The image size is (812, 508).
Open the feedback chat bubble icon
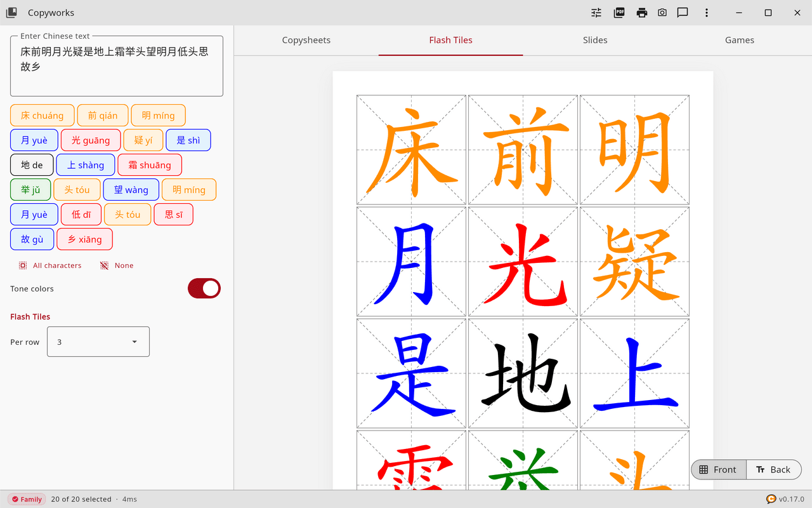683,13
